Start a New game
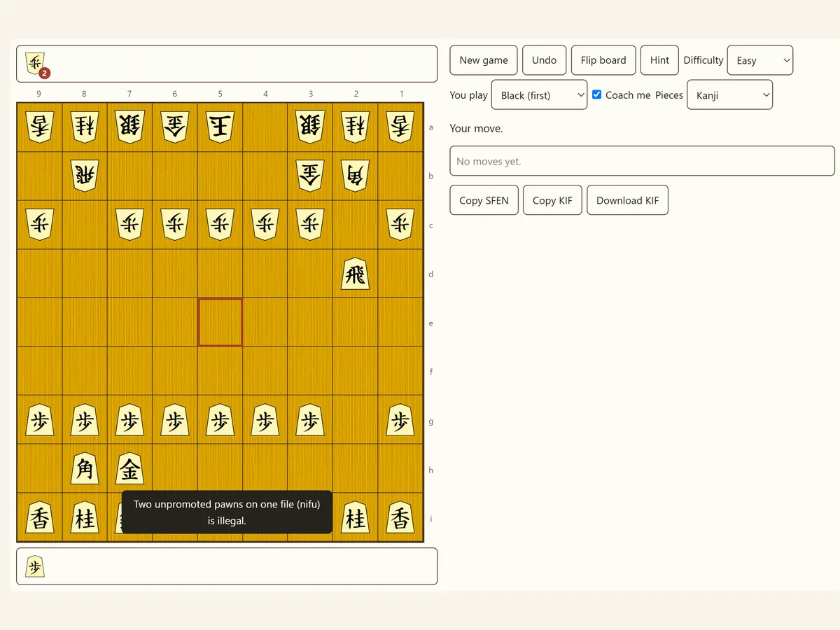 click(x=484, y=60)
